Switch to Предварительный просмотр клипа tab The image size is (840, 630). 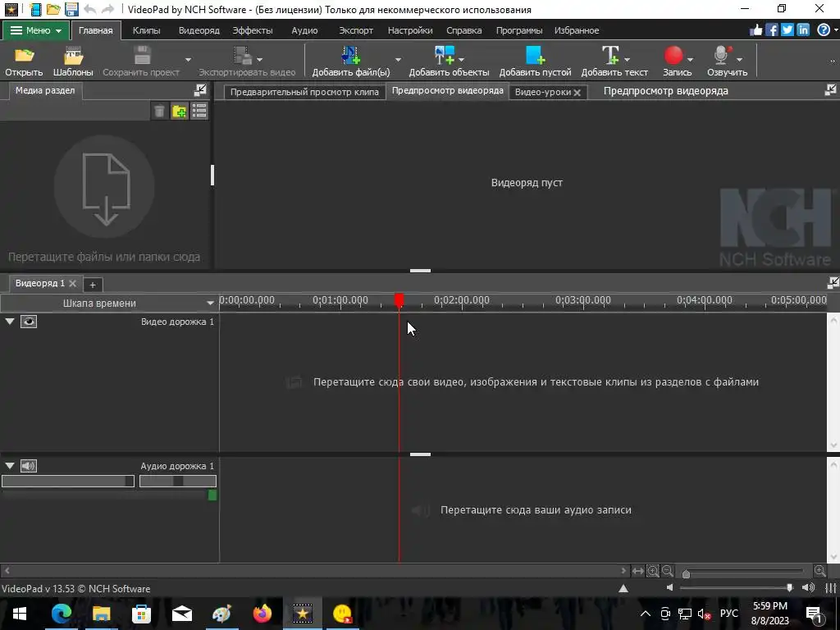(304, 92)
